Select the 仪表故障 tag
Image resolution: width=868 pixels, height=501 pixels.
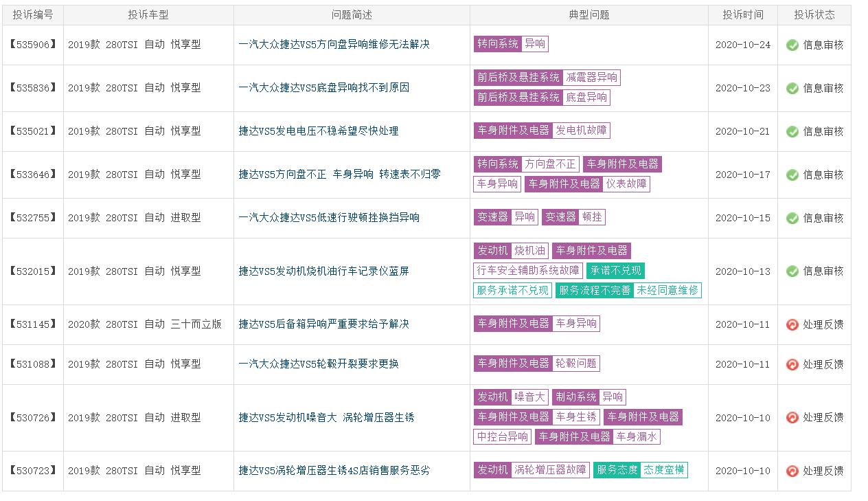click(x=626, y=184)
